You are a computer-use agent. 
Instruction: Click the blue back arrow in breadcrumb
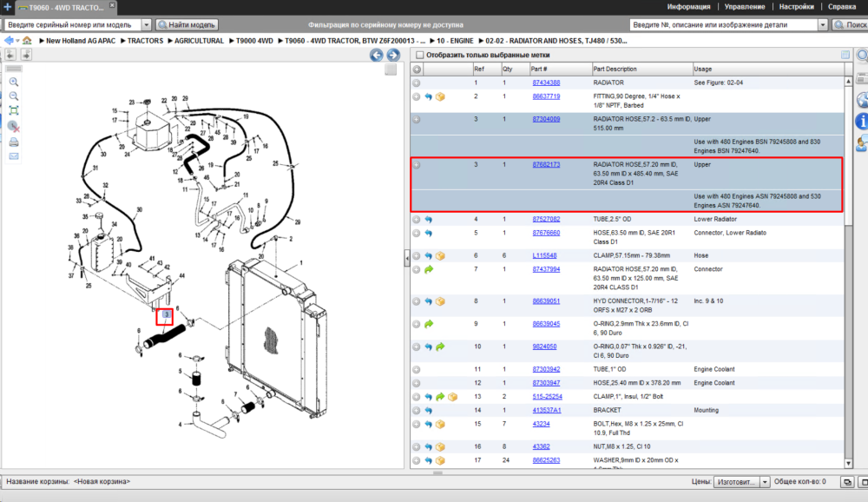click(x=9, y=41)
